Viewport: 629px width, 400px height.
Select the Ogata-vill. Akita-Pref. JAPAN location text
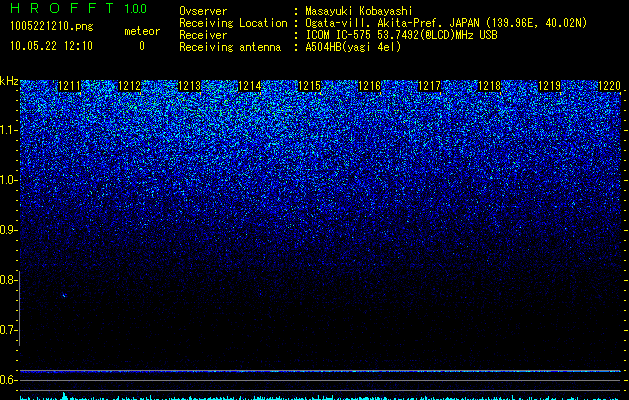446,23
